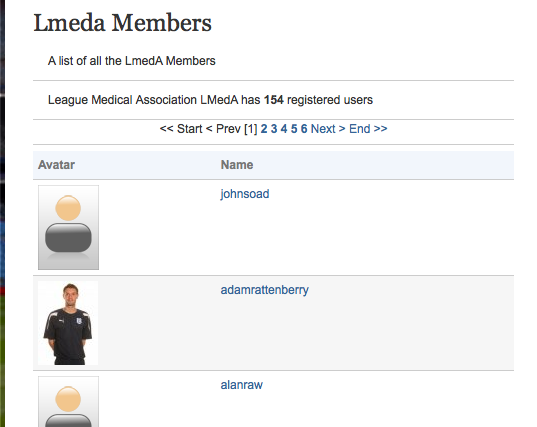537x427 pixels.
Task: Click johnsoad's default avatar icon
Action: (68, 227)
